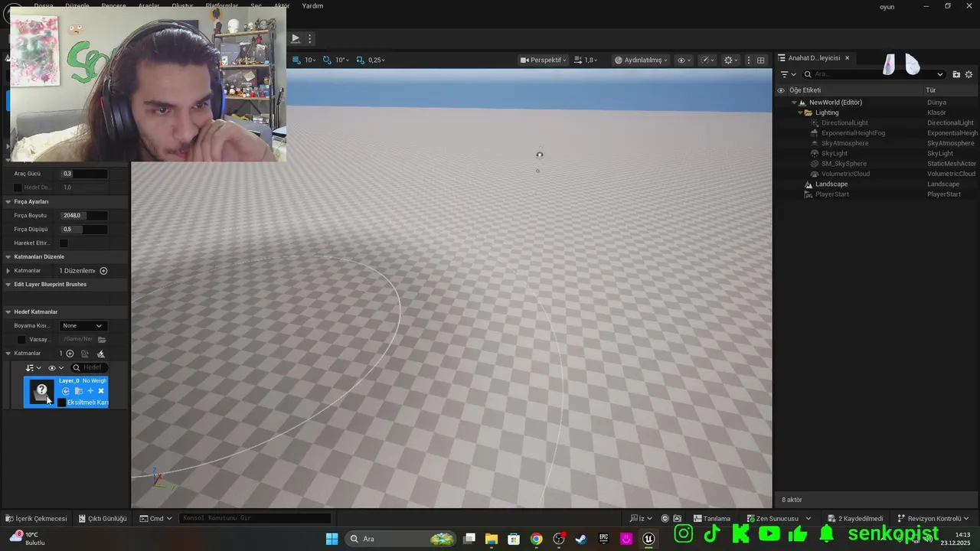Open İçerik Çekmecesi content drawer
The image size is (980, 551).
36,518
